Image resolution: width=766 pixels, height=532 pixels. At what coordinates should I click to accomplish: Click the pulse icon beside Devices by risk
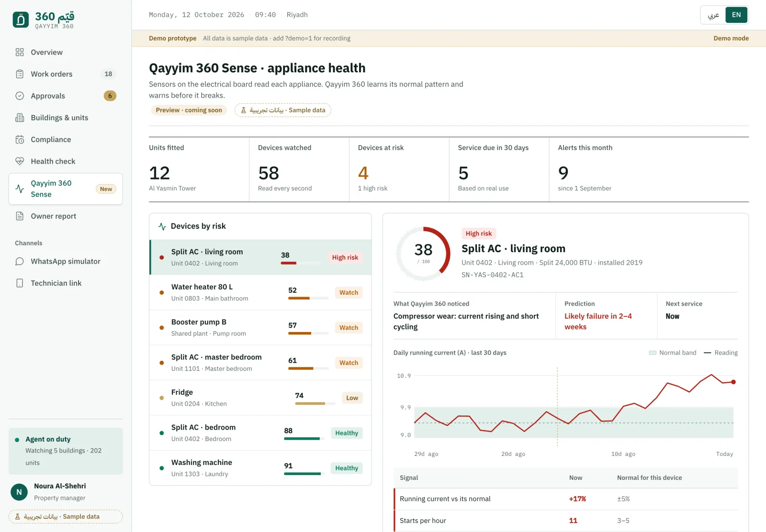tap(162, 226)
